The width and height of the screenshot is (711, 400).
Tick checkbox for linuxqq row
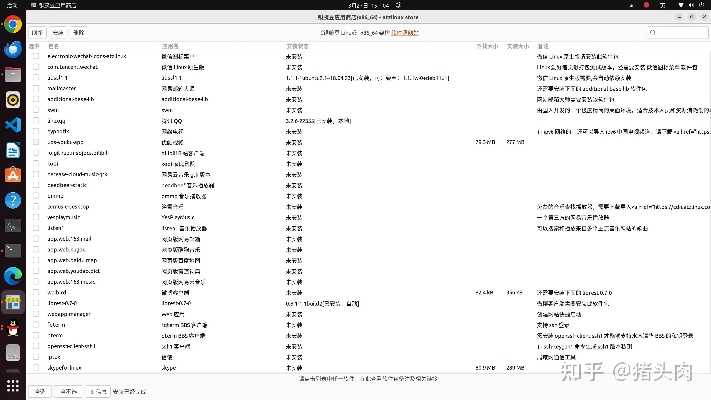[36, 121]
